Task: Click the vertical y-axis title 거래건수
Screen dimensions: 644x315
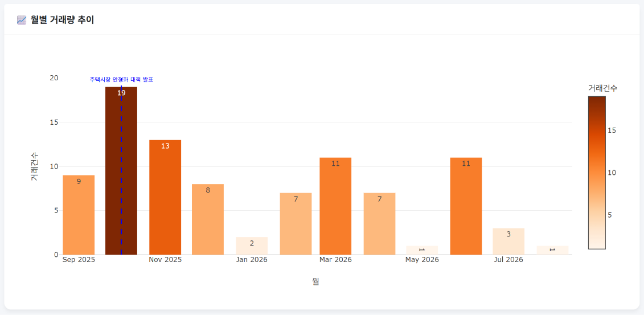Action: (35, 166)
